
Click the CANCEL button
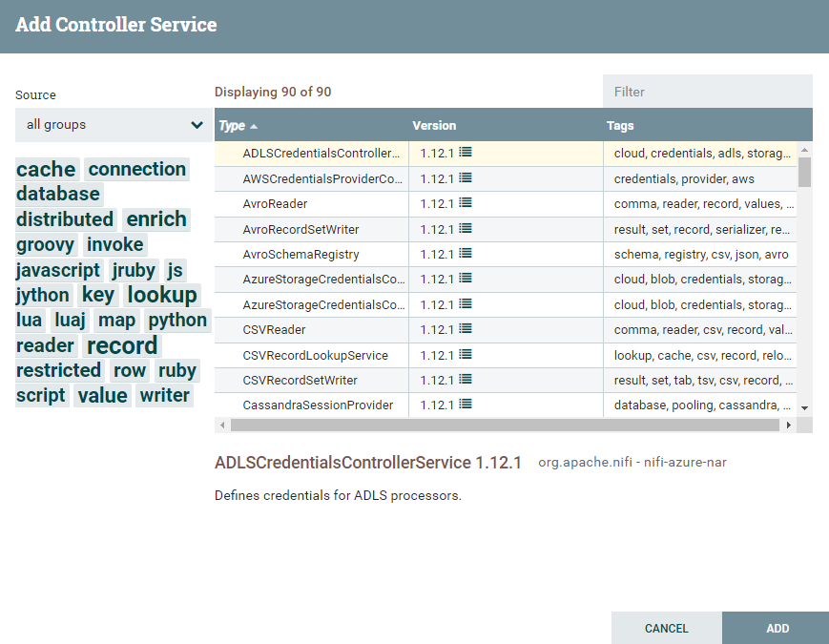[x=666, y=628]
